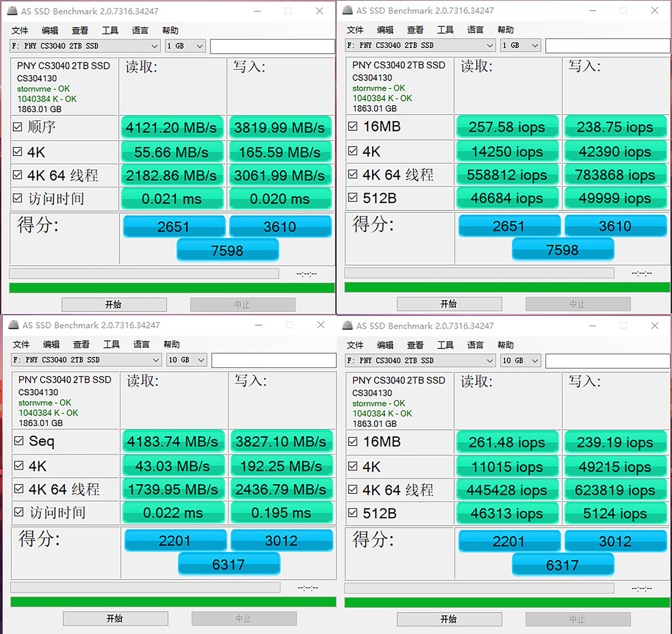Click the gray progress bar above the green one in the 10 GB iops window
672x634 pixels.
pyautogui.click(x=479, y=588)
